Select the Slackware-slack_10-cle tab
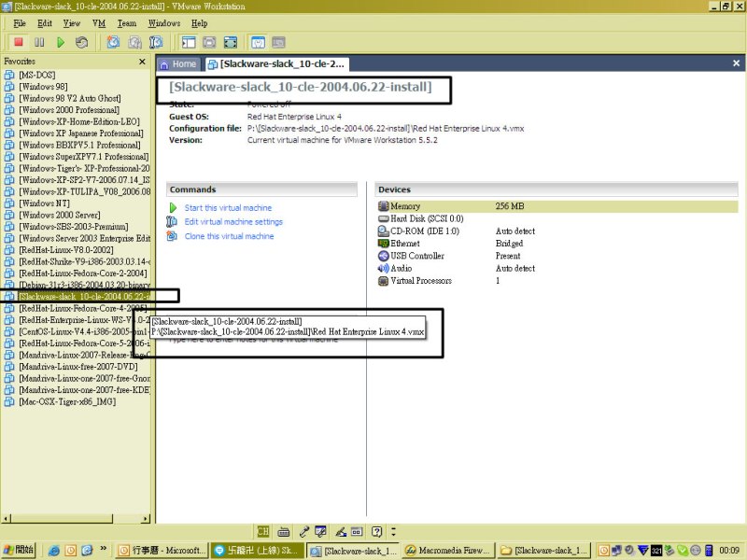The height and width of the screenshot is (560, 747). click(276, 63)
